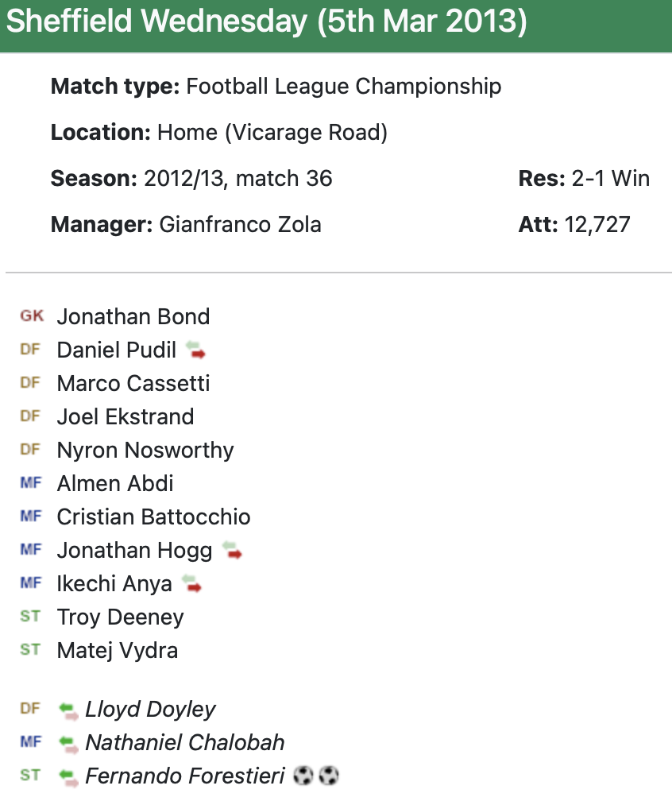Open Almen Abdi player page

(115, 484)
